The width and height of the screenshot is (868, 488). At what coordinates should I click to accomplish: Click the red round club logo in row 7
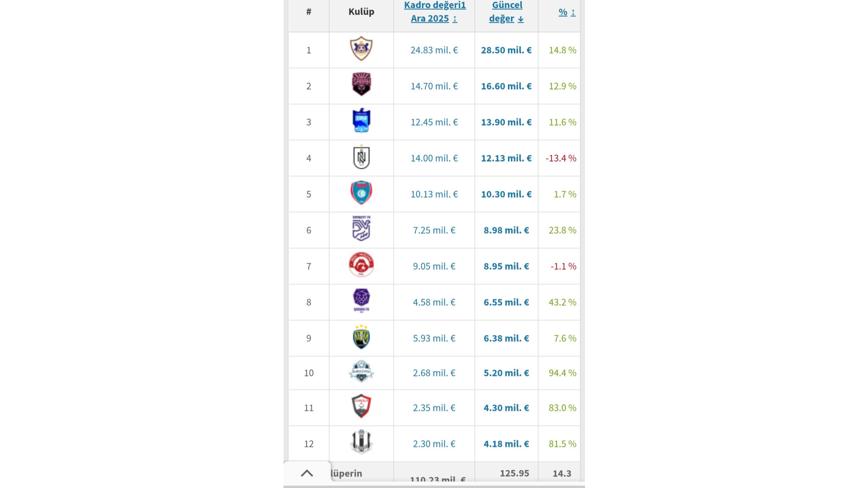361,265
